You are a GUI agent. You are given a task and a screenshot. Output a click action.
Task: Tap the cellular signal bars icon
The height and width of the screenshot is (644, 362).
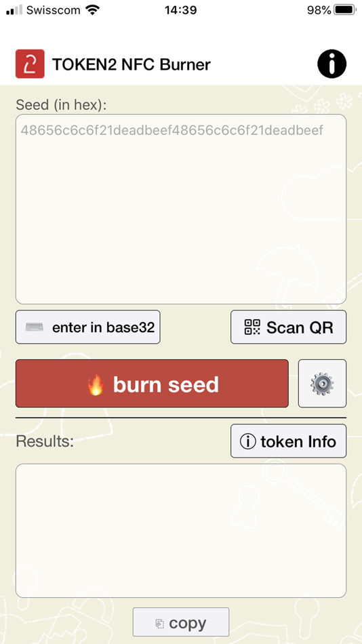14,10
